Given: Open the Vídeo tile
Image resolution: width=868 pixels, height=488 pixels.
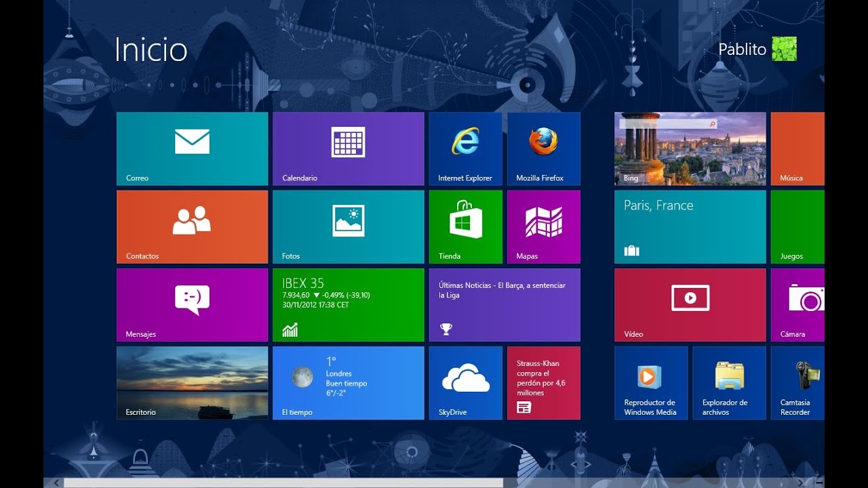Looking at the screenshot, I should [x=690, y=305].
